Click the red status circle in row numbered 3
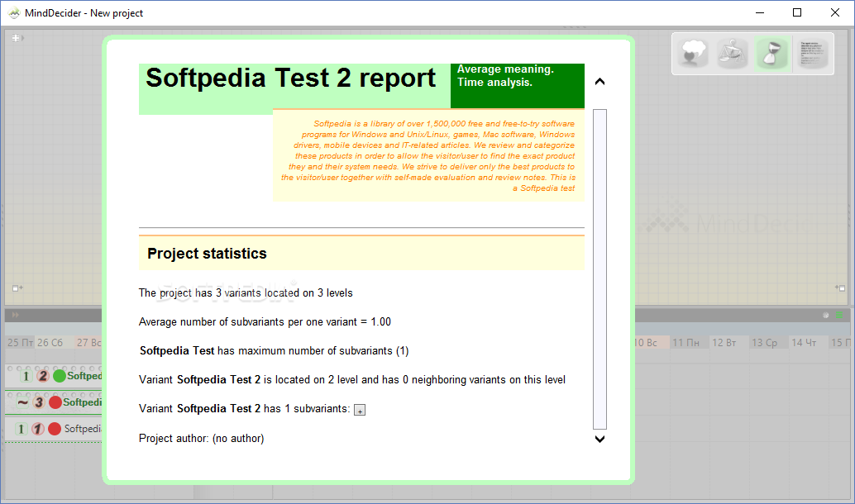The height and width of the screenshot is (504, 855). coord(55,402)
